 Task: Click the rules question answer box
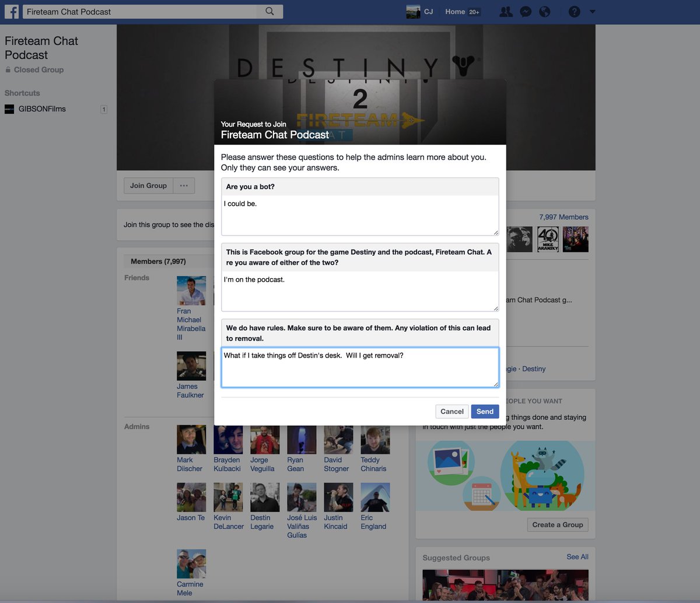(360, 367)
